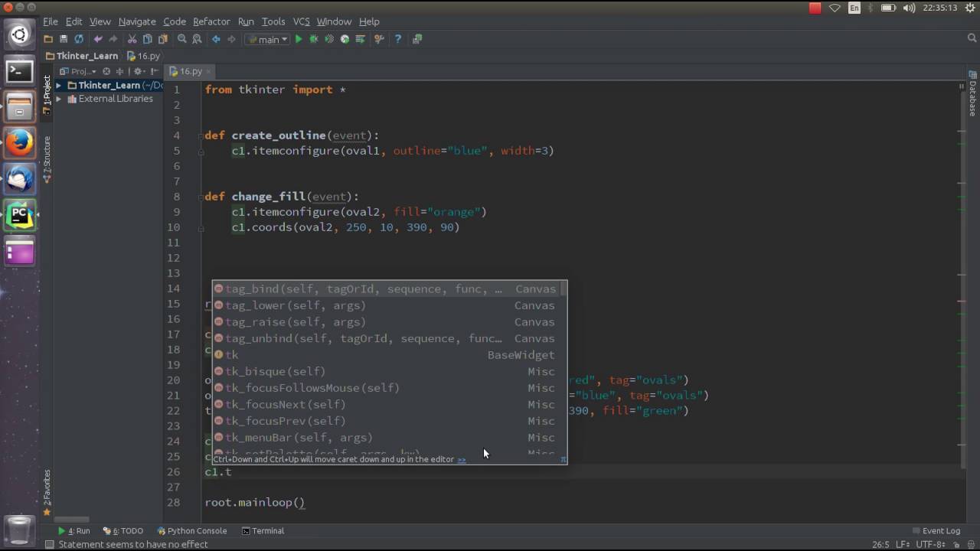Click the 16.py breadcrumb in navigation bar

pyautogui.click(x=143, y=56)
